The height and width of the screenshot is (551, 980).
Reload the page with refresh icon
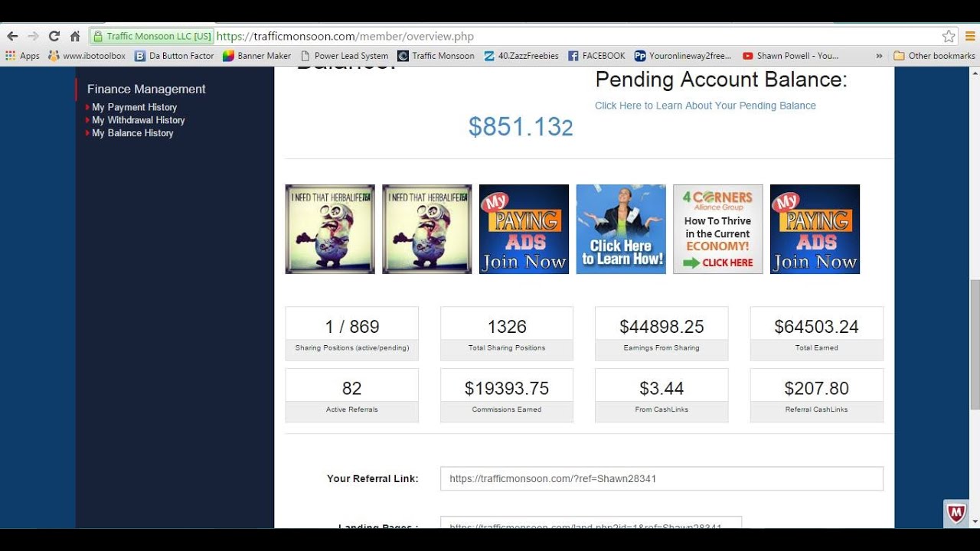[54, 36]
